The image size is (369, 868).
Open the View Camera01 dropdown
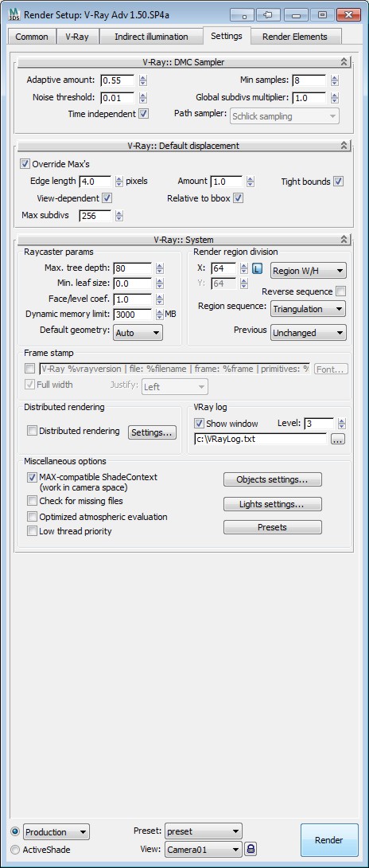[x=204, y=849]
